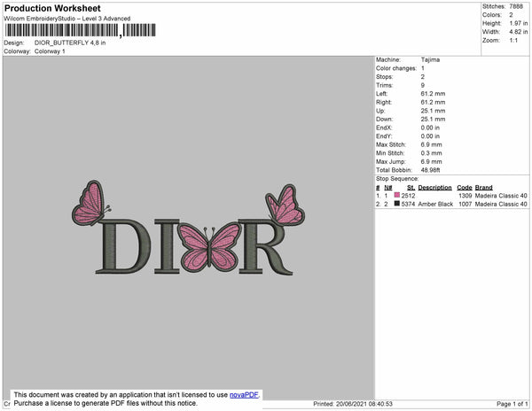532x411 pixels.
Task: Click the novaPDF link in the notice
Action: (x=244, y=395)
